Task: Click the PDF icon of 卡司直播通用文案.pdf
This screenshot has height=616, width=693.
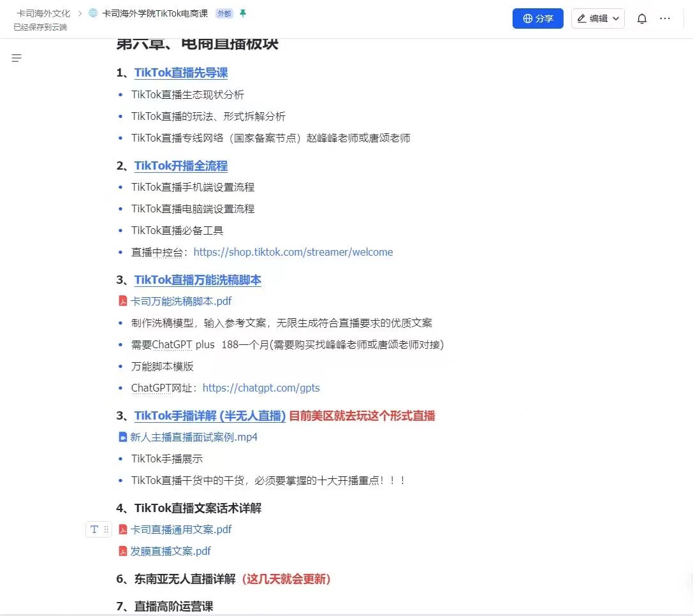Action: tap(123, 529)
